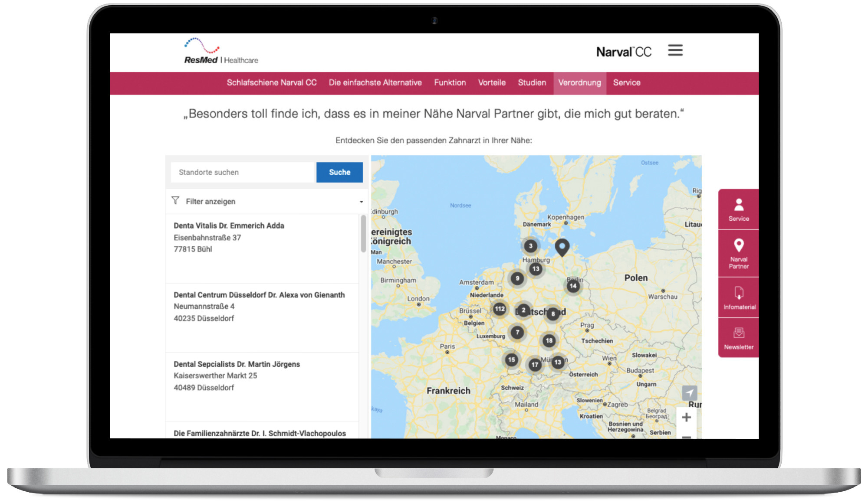Click the address text Eisenbahnstraße 37

click(207, 238)
